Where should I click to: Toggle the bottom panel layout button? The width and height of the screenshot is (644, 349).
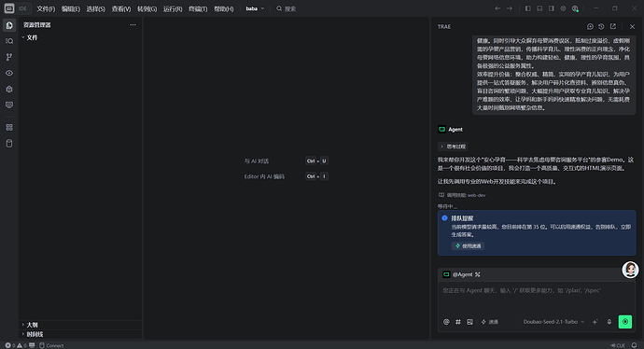click(539, 8)
